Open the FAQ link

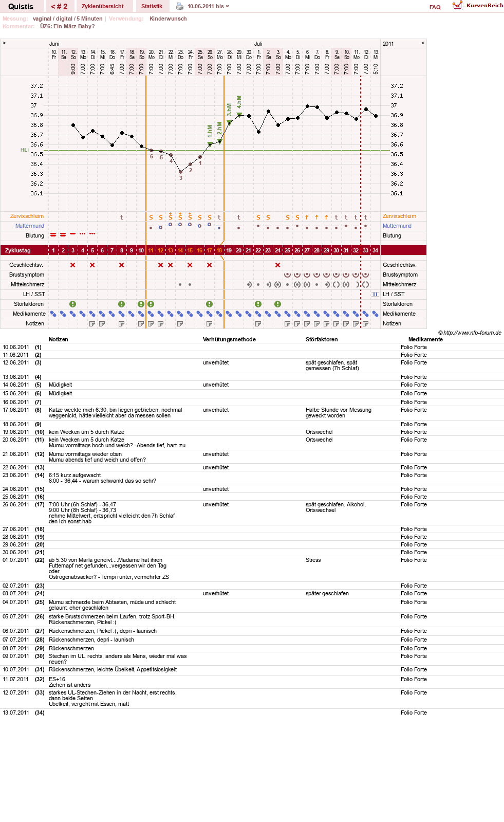point(435,7)
